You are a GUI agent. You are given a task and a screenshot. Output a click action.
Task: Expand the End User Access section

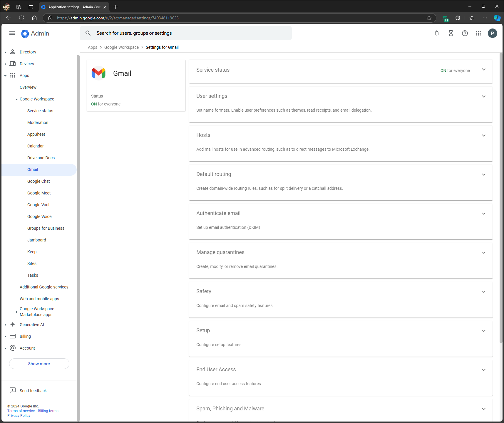click(484, 370)
